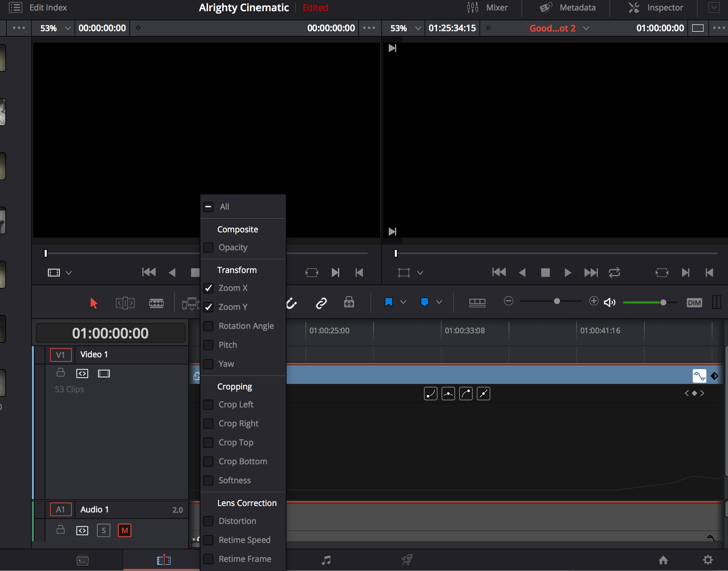Click the All keyframe filter option

223,206
